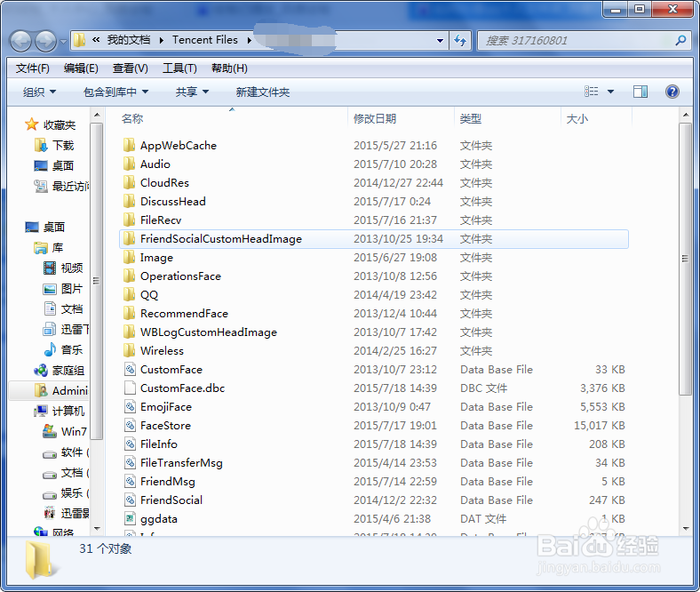
Task: Open the 编辑(E) menu
Action: tap(81, 68)
